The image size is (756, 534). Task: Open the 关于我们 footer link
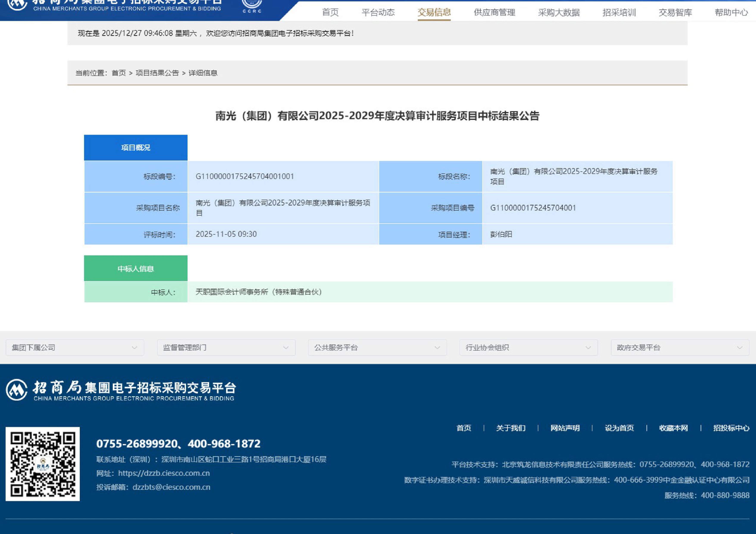[511, 428]
